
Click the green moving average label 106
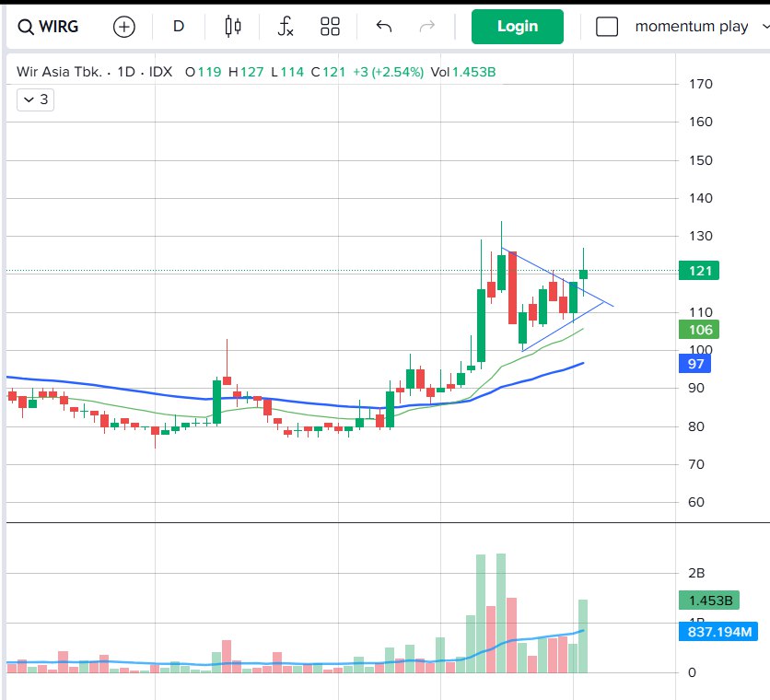(x=699, y=330)
